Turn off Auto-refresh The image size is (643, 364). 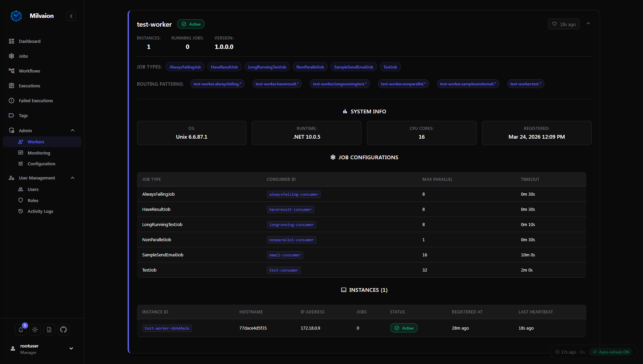click(x=611, y=352)
